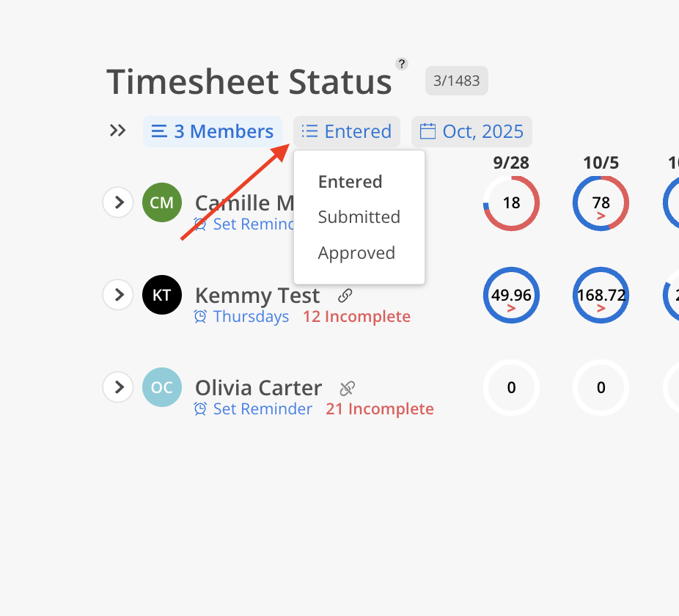Click Olivia Carter's Set Reminder link
Image resolution: width=679 pixels, height=616 pixels.
pos(263,409)
